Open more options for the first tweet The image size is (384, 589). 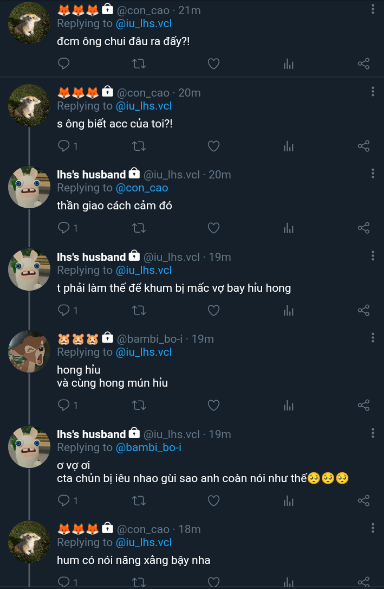372,9
